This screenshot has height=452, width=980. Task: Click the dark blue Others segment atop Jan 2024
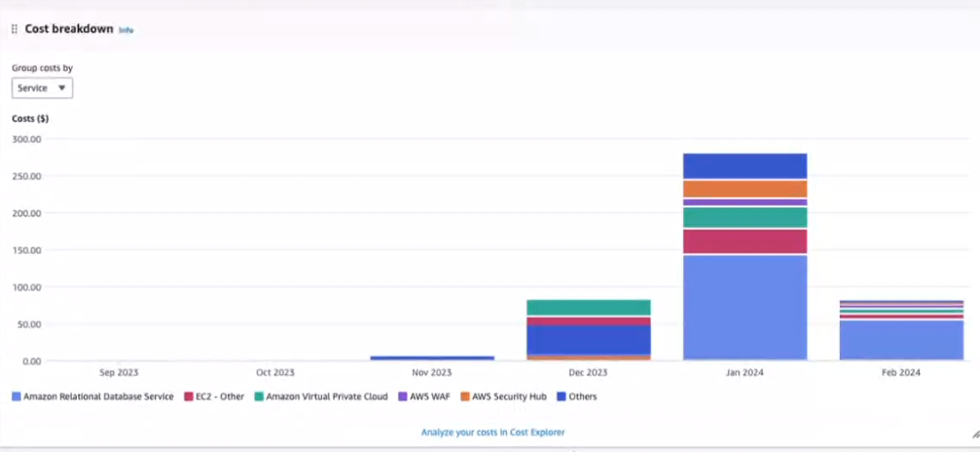[x=744, y=166]
